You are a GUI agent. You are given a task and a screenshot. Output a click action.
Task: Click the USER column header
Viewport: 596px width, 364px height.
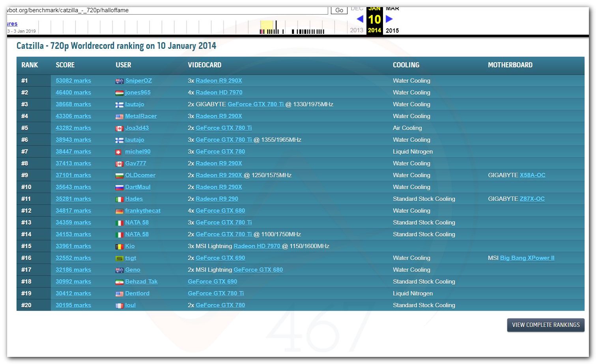123,65
